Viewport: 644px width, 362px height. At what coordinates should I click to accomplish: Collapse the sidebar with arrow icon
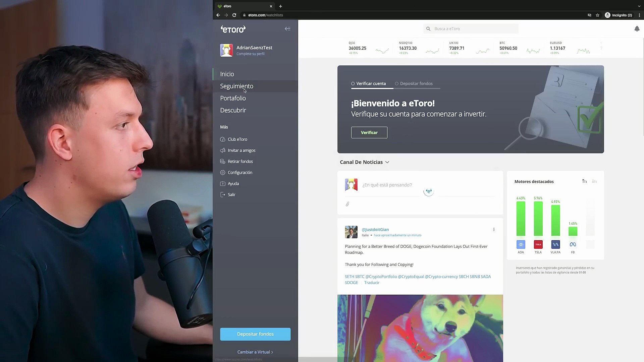(287, 29)
